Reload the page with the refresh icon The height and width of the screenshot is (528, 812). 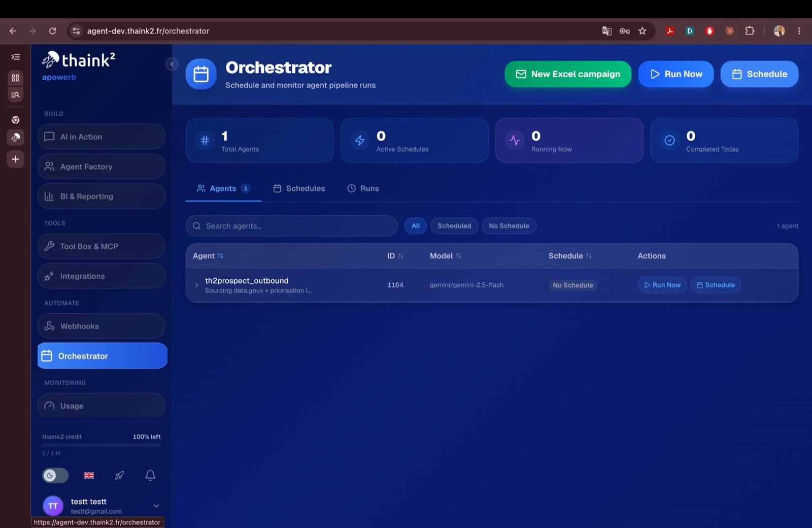(x=52, y=31)
